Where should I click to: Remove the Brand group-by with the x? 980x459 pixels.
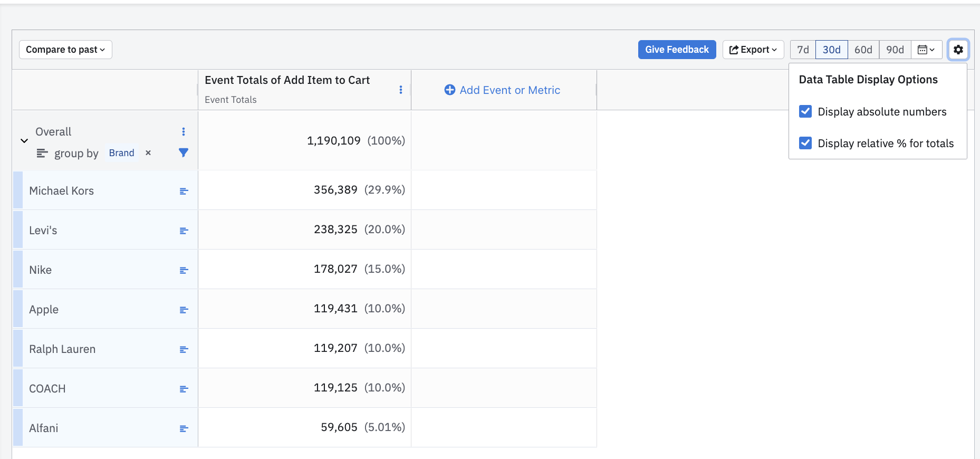(x=148, y=153)
